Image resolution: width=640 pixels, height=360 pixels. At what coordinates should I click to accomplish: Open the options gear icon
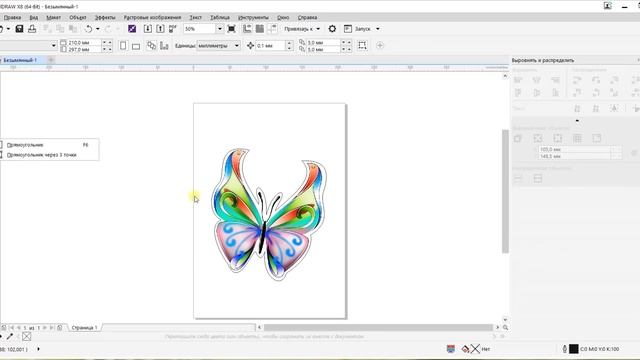tap(332, 29)
